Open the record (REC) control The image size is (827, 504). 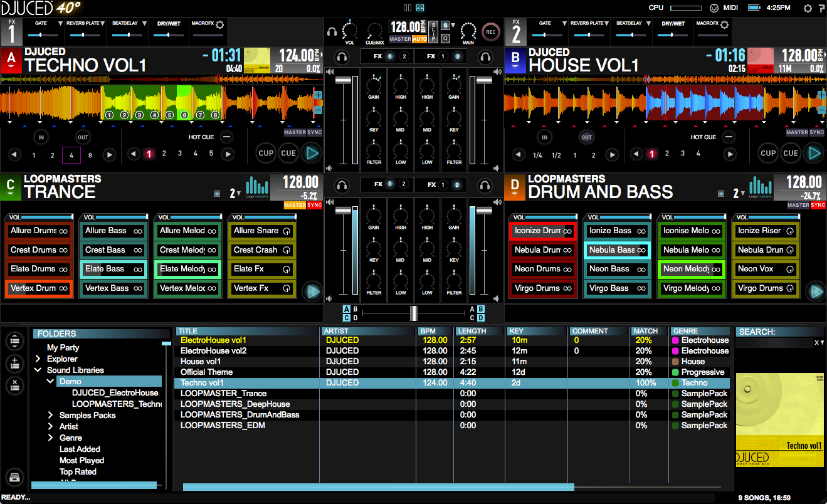click(490, 32)
